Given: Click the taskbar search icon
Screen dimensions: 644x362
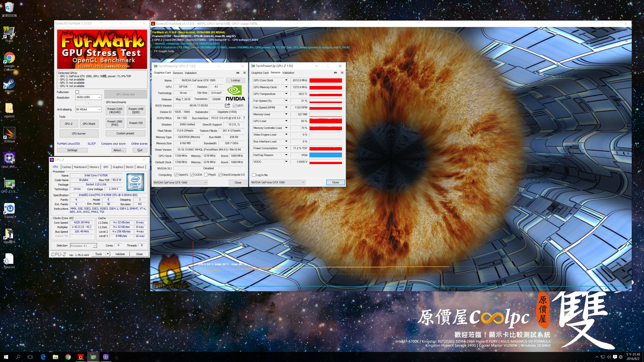Looking at the screenshot, I should [x=18, y=357].
